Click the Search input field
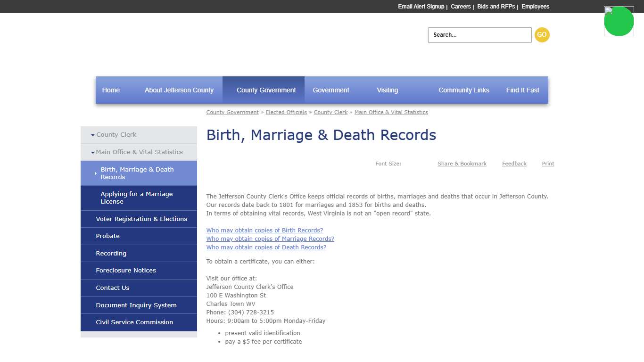 (x=479, y=34)
